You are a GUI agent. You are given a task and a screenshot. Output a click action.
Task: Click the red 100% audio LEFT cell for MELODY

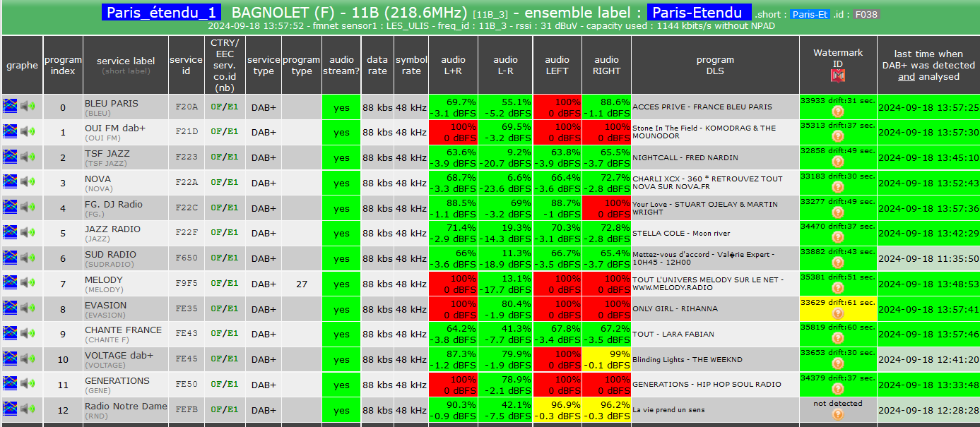(557, 284)
